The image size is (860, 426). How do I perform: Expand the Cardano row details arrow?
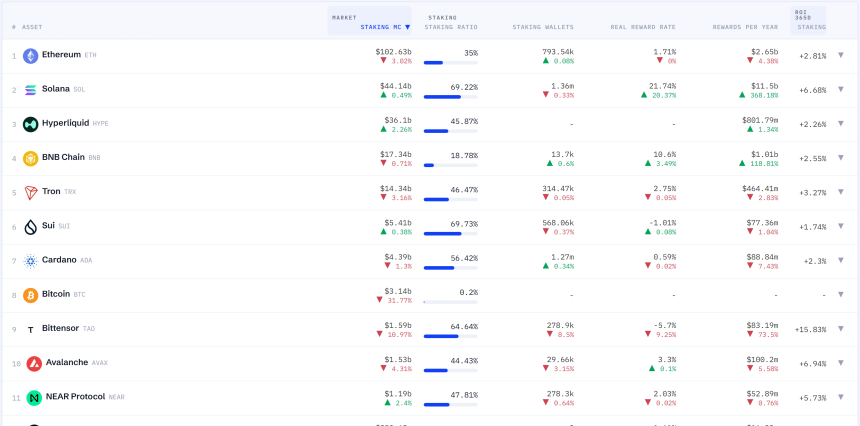[841, 260]
